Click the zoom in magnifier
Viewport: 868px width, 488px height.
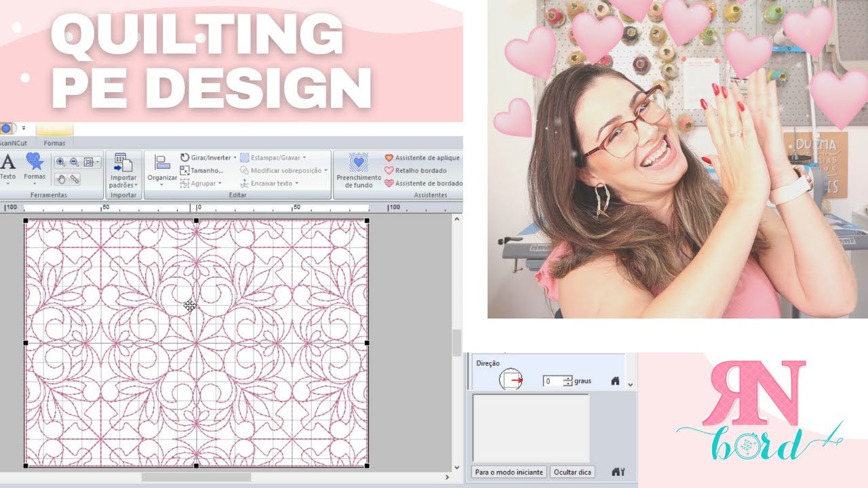[x=60, y=162]
